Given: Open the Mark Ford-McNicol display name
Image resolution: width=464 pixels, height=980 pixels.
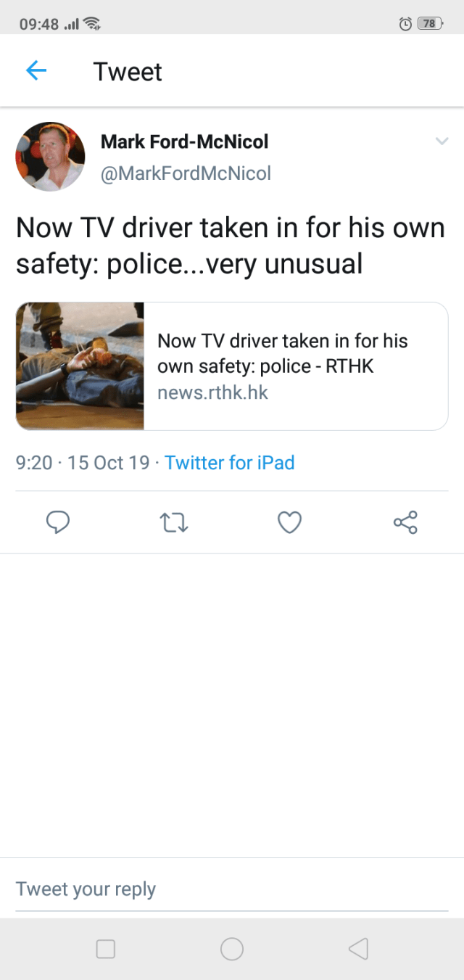Looking at the screenshot, I should 184,141.
